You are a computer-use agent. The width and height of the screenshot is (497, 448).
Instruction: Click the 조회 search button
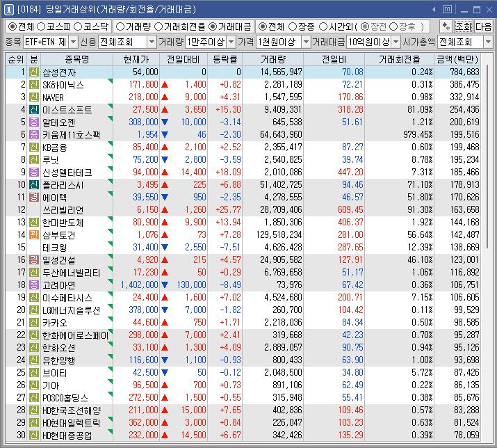[464, 26]
